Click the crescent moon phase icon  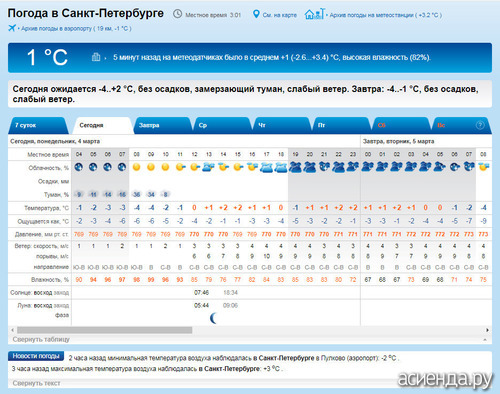pyautogui.click(x=214, y=318)
